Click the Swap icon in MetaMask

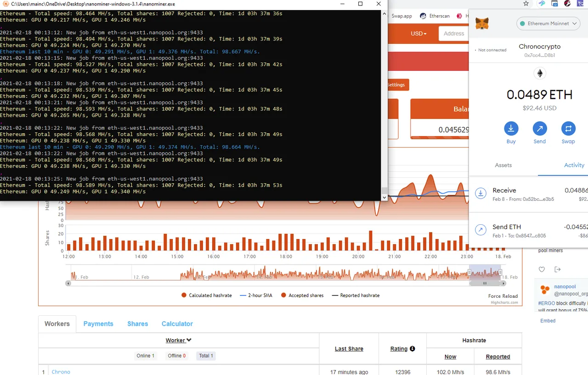pos(568,128)
